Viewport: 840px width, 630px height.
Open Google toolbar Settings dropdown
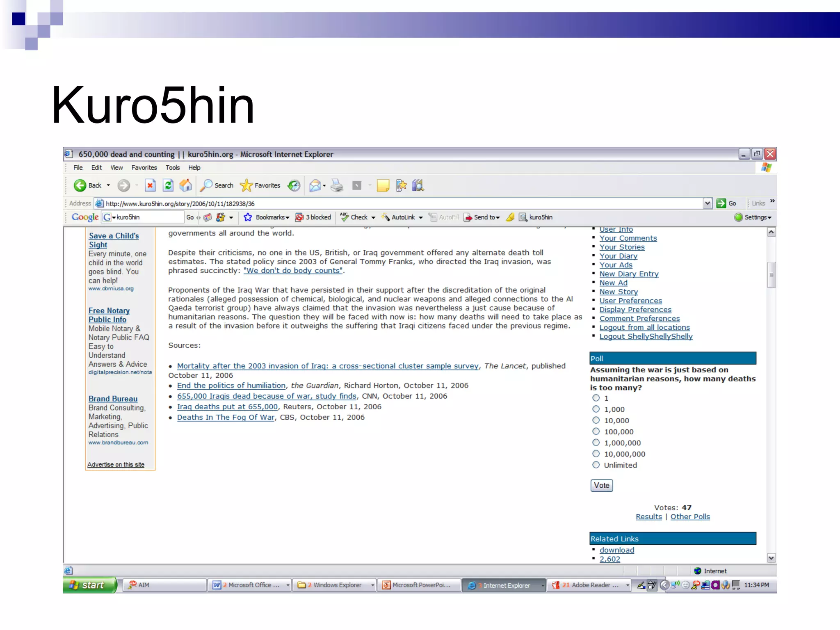coord(757,217)
